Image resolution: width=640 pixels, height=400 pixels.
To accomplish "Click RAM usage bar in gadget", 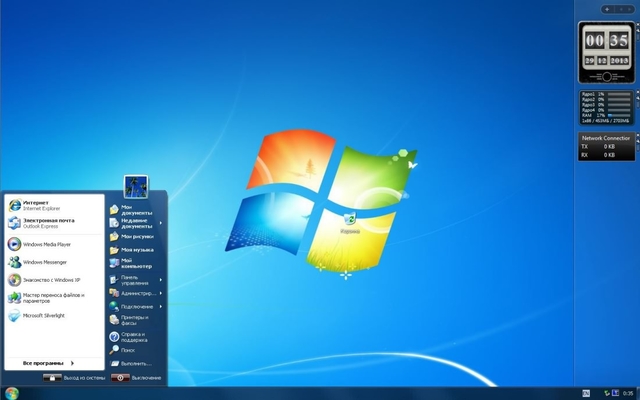I will tap(619, 116).
